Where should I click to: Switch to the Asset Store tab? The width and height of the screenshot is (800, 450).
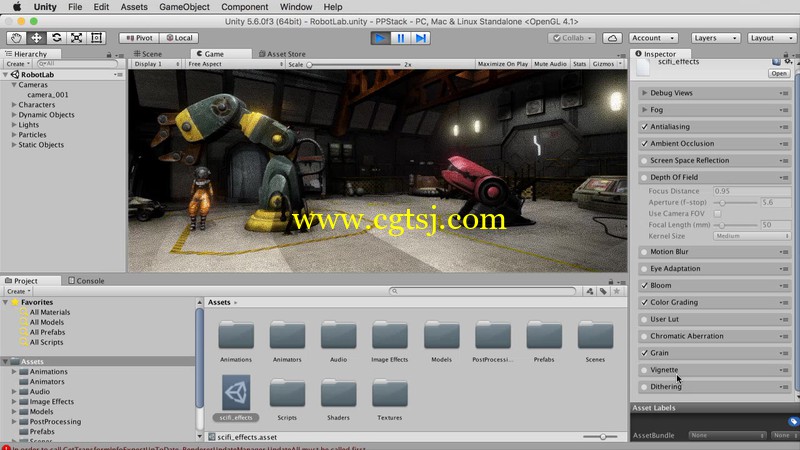coord(282,54)
